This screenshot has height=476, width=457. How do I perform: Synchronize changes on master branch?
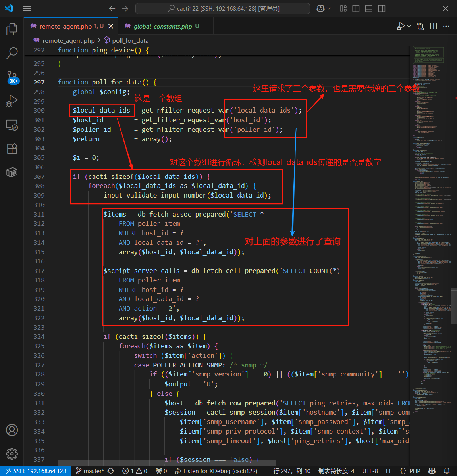point(111,471)
